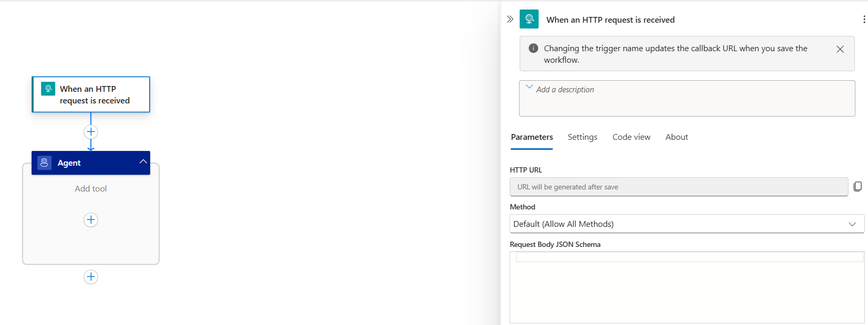868x325 pixels.
Task: Copy the HTTP URL using the copy icon
Action: click(x=858, y=186)
